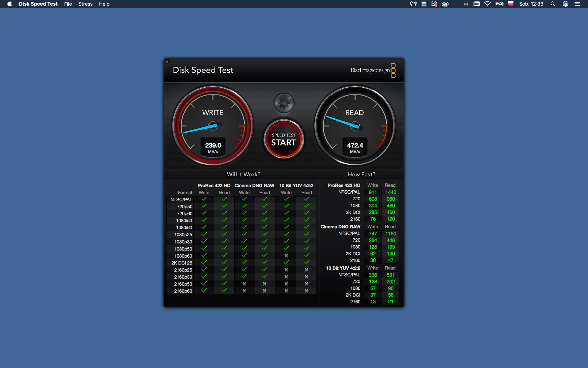Screen dimensions: 588x368
Task: Click 2160p50 Cinema DNG Write cross mark
Action: click(244, 284)
